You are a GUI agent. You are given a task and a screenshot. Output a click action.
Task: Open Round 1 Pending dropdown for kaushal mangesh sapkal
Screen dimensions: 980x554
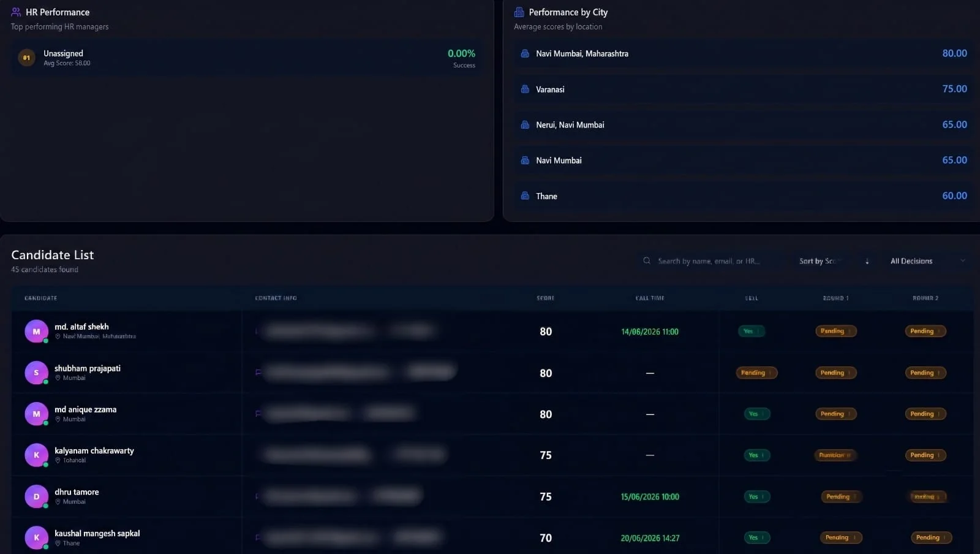pyautogui.click(x=841, y=537)
